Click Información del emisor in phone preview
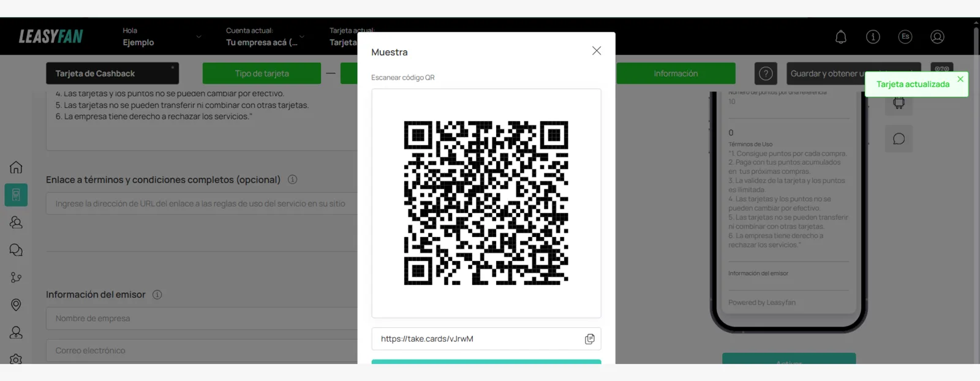Viewport: 980px width, 381px height. [758, 273]
